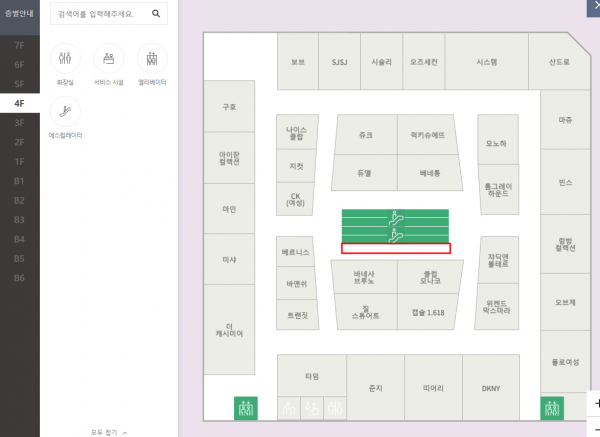Viewport: 600px width, 437px height.
Task: Show service facilities via 서비스 시설 icon
Action: (x=109, y=58)
